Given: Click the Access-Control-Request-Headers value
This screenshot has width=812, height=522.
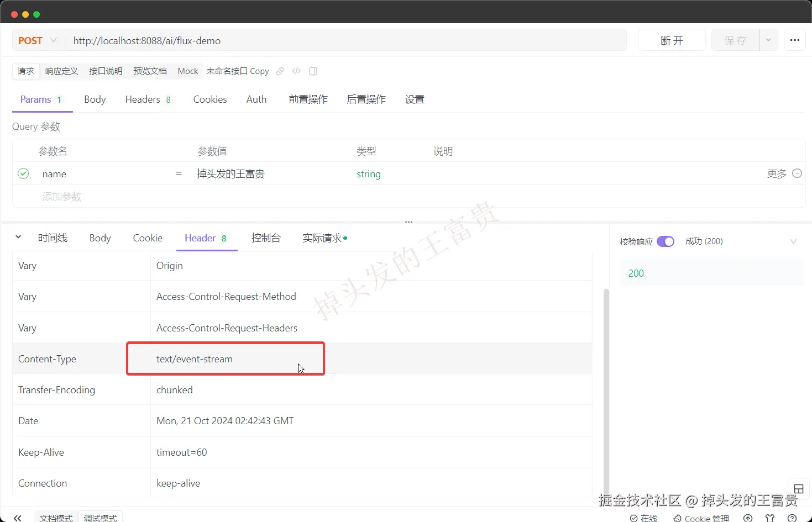Looking at the screenshot, I should (227, 328).
